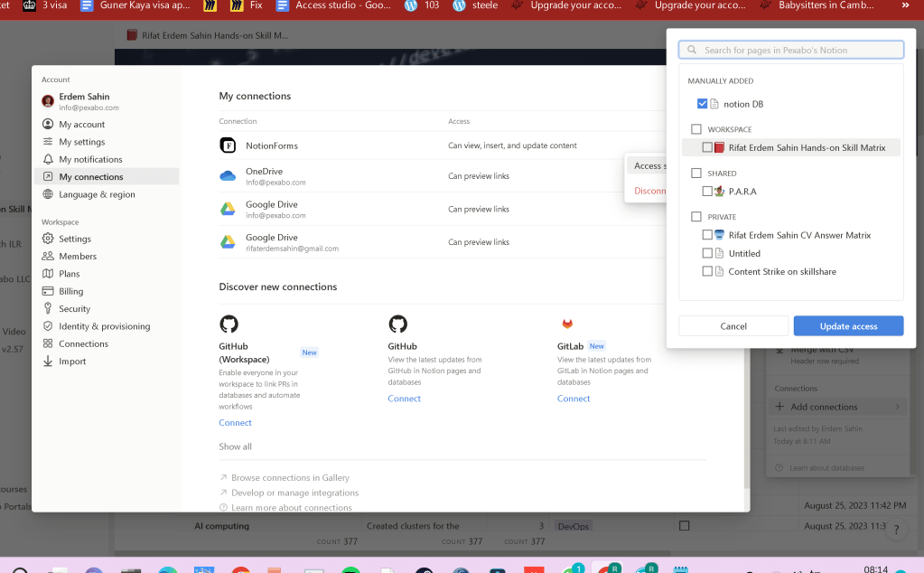The width and height of the screenshot is (924, 573).
Task: Check the WORKSPACE section checkbox
Action: (696, 129)
